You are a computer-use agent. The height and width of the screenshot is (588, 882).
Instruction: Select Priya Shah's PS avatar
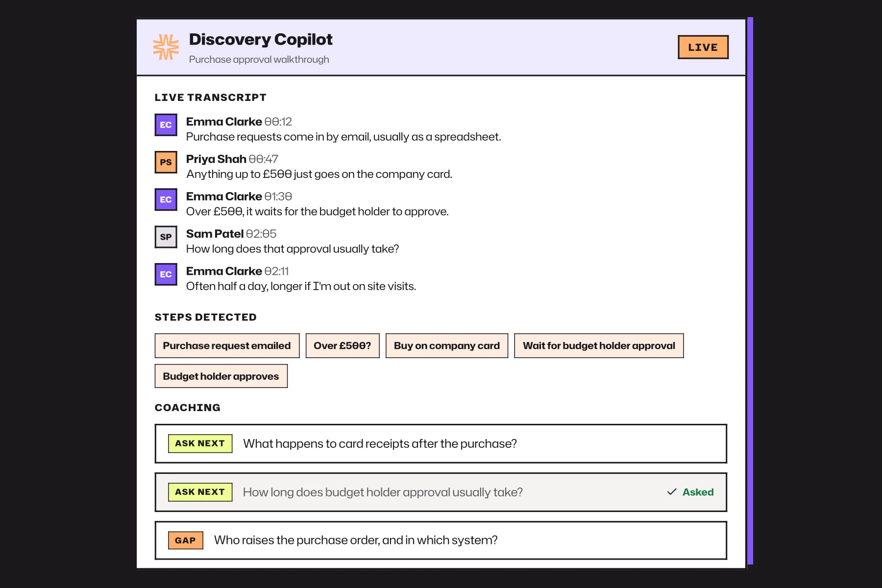click(x=166, y=162)
